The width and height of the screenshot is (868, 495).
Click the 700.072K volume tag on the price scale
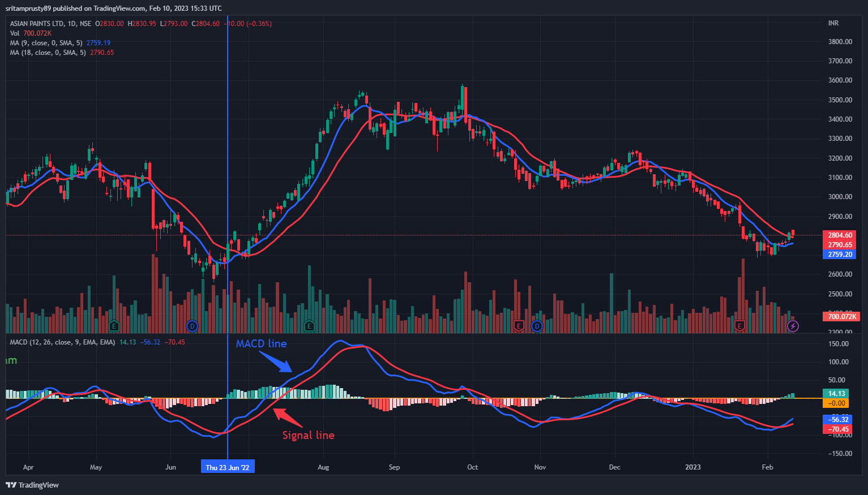841,317
